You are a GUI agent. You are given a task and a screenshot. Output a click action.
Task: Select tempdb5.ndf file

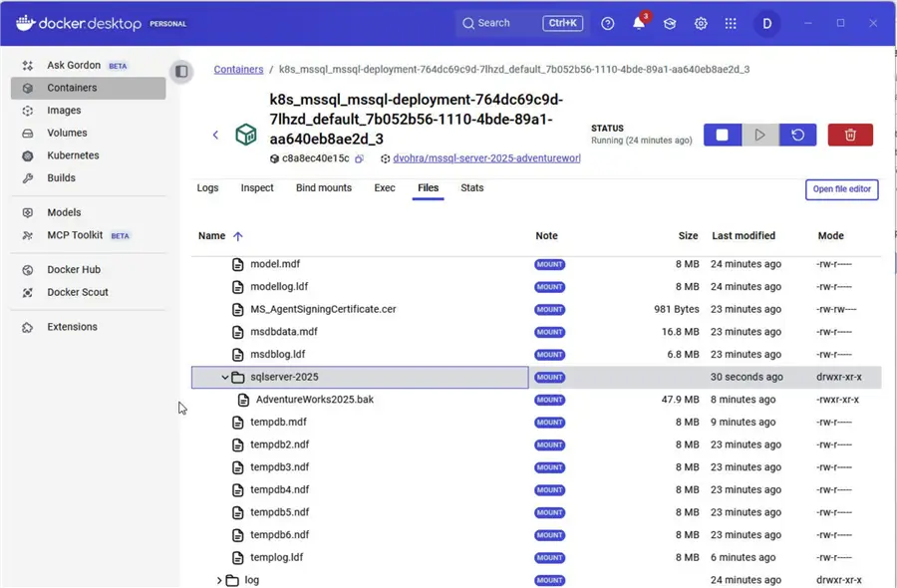[x=280, y=512]
